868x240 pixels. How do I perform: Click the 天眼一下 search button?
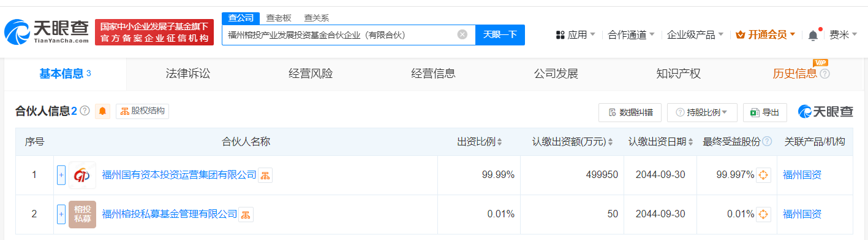pos(500,35)
